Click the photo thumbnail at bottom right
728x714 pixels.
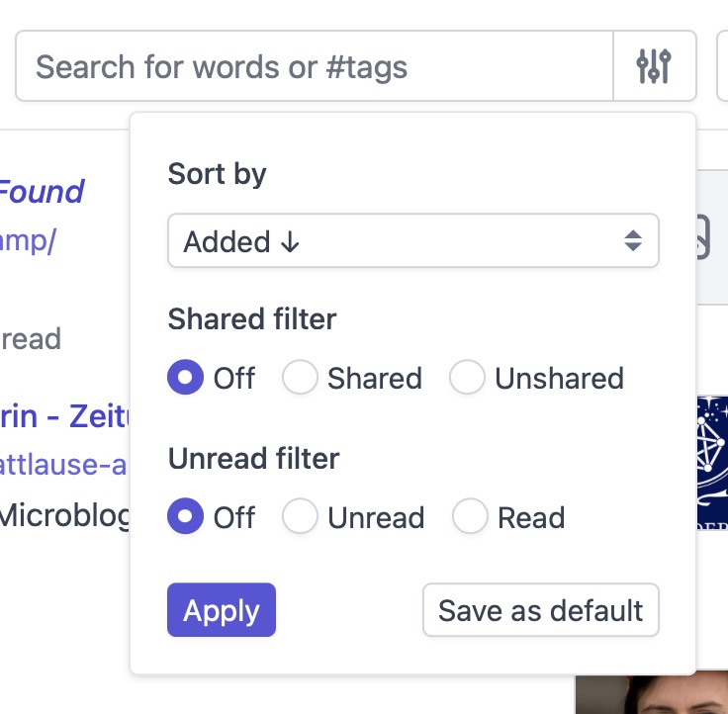pyautogui.click(x=651, y=695)
